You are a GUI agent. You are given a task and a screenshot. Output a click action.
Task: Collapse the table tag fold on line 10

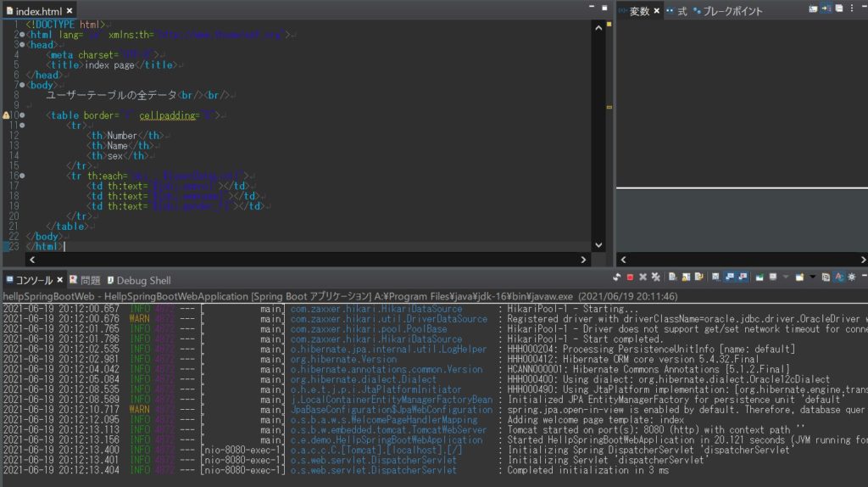(x=21, y=115)
